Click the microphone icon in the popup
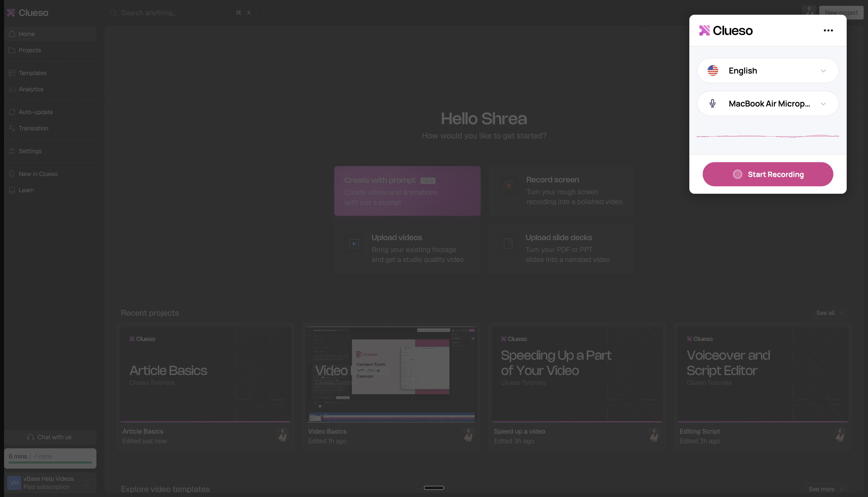Image resolution: width=868 pixels, height=497 pixels. (x=713, y=103)
